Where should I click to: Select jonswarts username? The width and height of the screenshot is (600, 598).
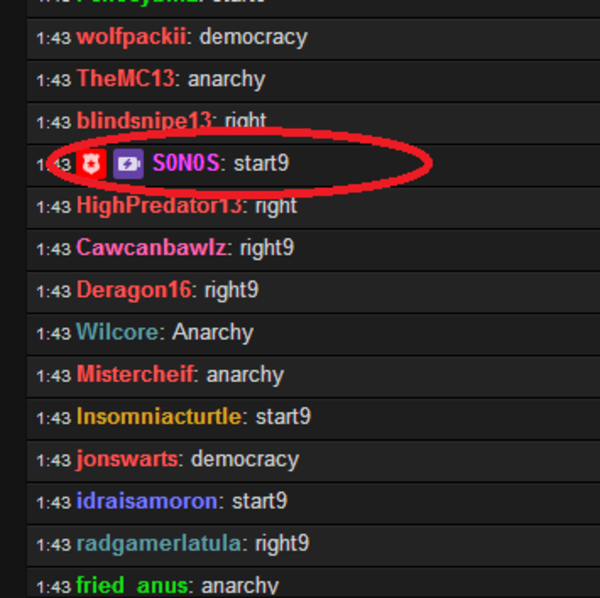click(127, 459)
